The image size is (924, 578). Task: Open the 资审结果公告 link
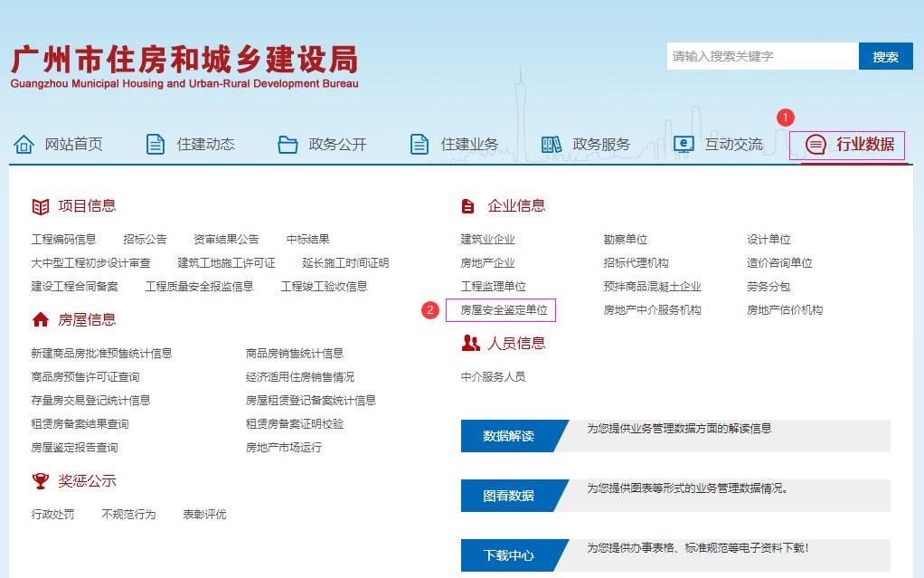click(x=226, y=240)
